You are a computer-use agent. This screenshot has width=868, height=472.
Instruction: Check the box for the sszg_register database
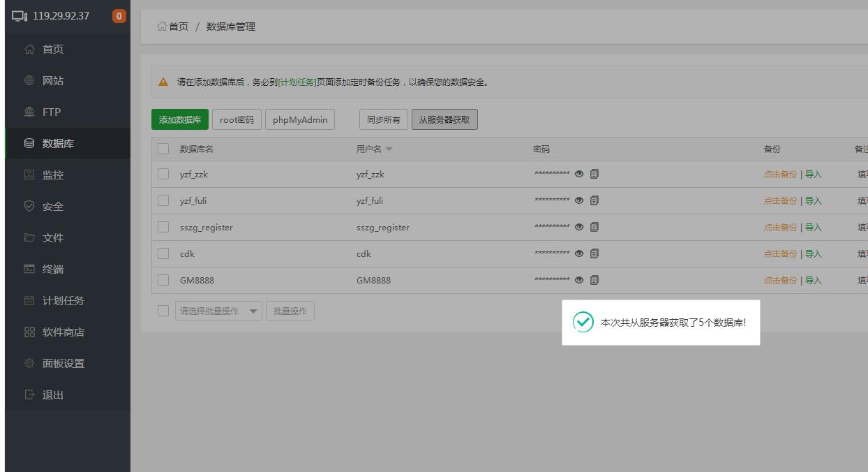pos(163,227)
